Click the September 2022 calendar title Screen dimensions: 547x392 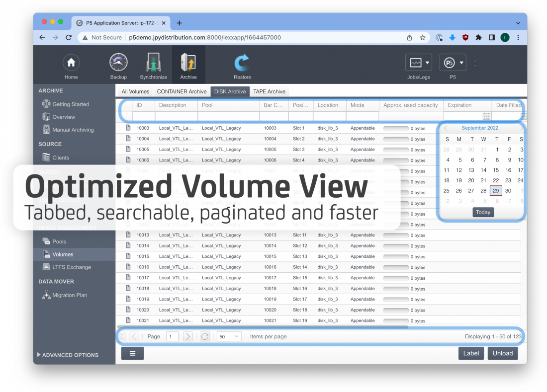pyautogui.click(x=480, y=128)
